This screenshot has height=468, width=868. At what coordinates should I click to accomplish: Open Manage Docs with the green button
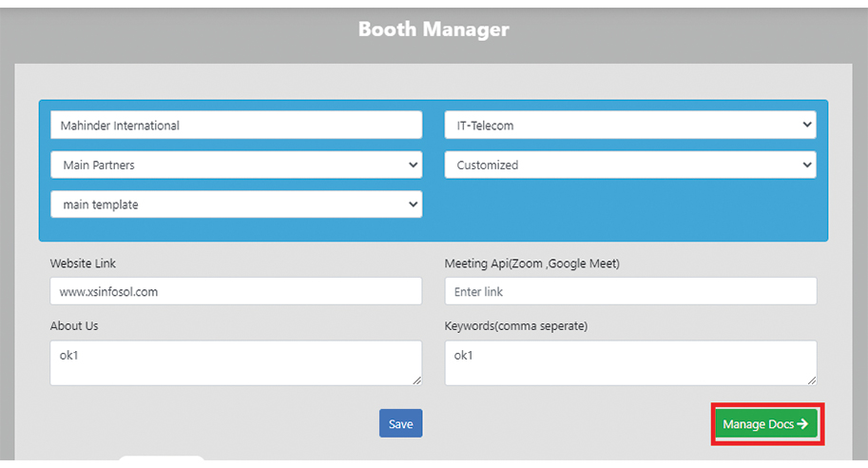(x=765, y=424)
